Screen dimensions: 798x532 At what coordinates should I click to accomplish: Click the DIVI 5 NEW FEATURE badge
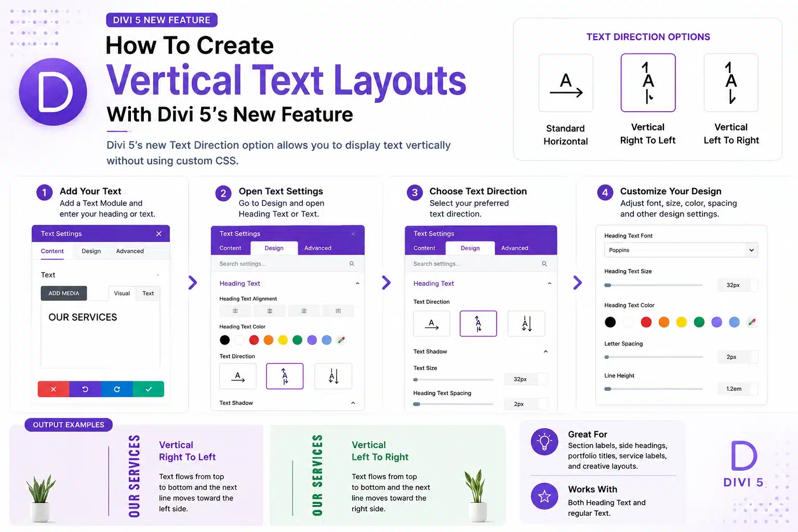(x=162, y=20)
